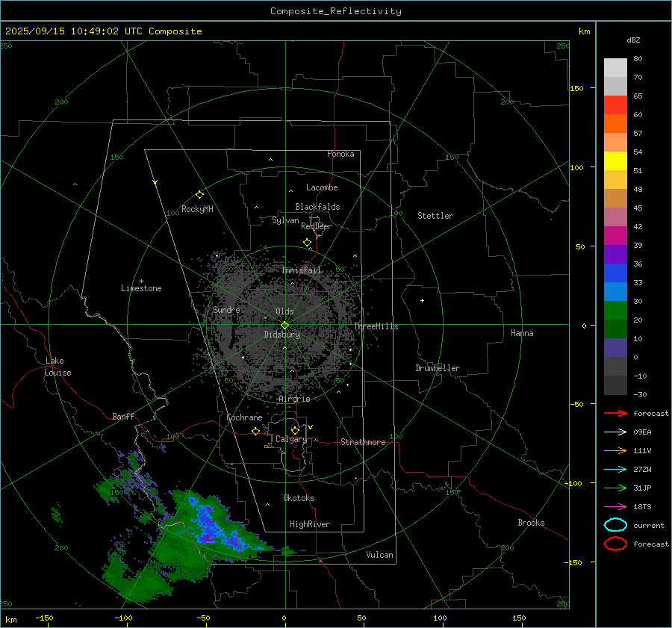This screenshot has width=672, height=628.
Task: Click the Stettler city label
Action: click(435, 216)
